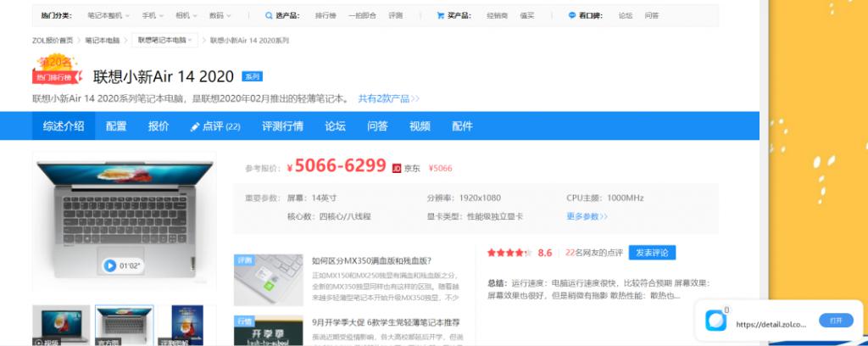Click the blue 系列 tag badge
The image size is (868, 346).
pos(252,76)
